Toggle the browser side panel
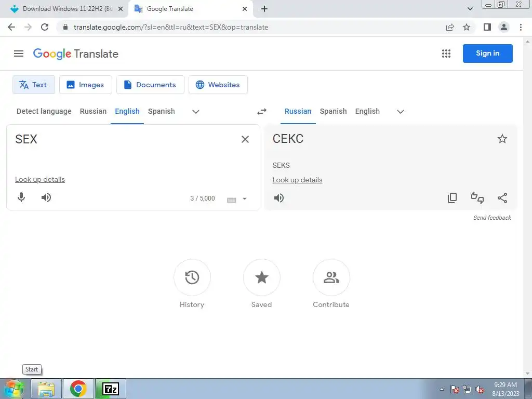This screenshot has width=532, height=399. point(487,27)
